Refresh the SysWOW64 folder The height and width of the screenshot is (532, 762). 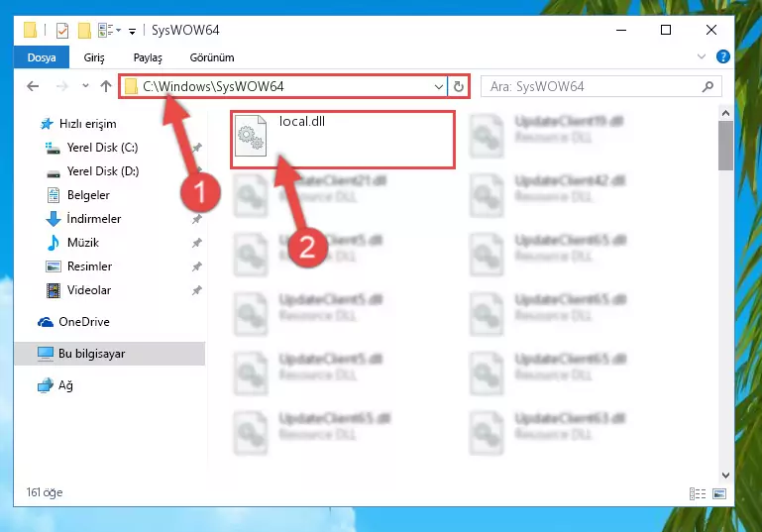(x=458, y=87)
